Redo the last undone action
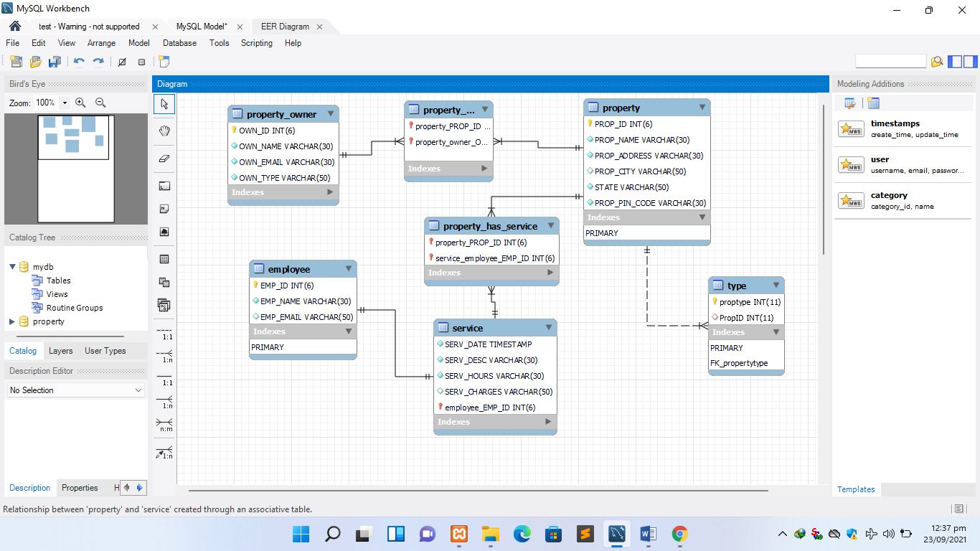980x551 pixels. pyautogui.click(x=98, y=62)
